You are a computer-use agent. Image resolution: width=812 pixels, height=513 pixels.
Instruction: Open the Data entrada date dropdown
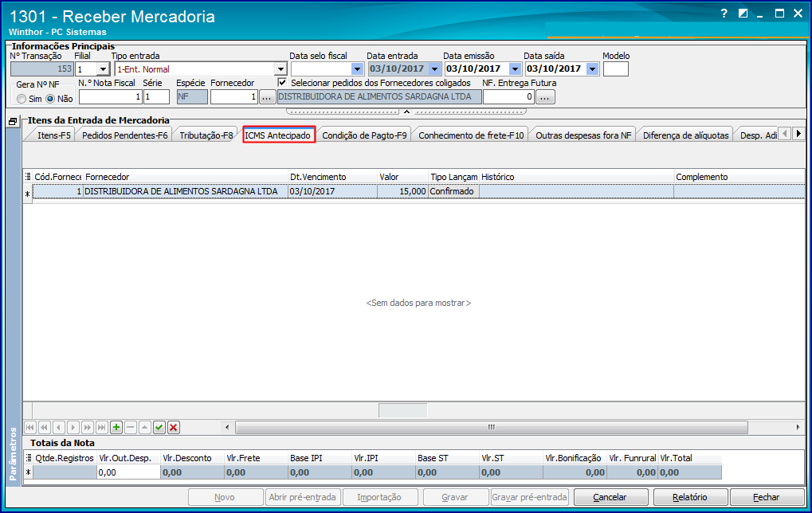(x=435, y=69)
